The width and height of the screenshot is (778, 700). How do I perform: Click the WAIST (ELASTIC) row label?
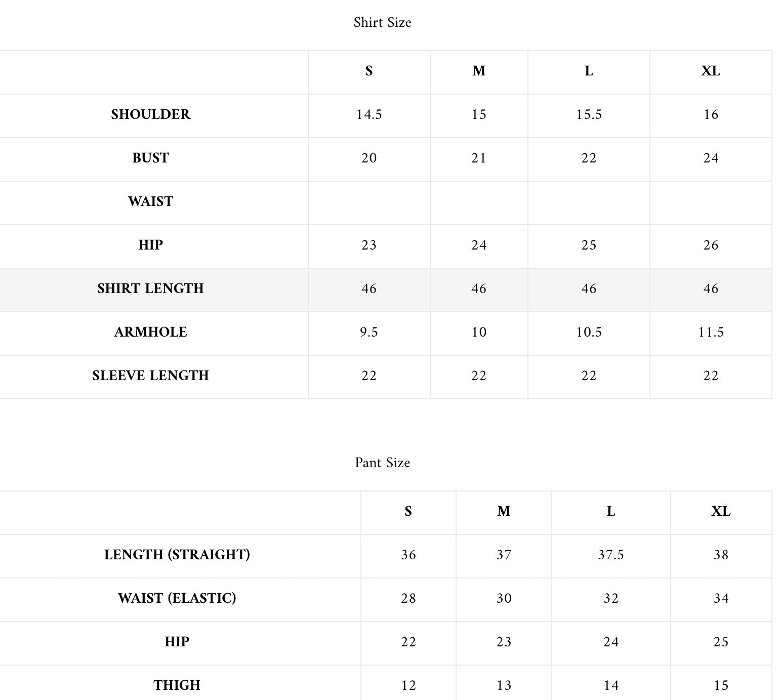177,598
